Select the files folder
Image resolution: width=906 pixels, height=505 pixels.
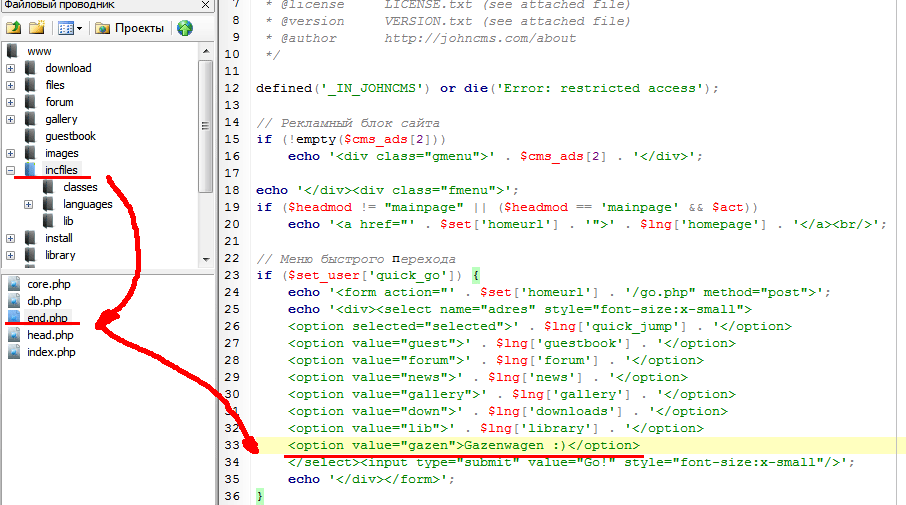click(55, 85)
